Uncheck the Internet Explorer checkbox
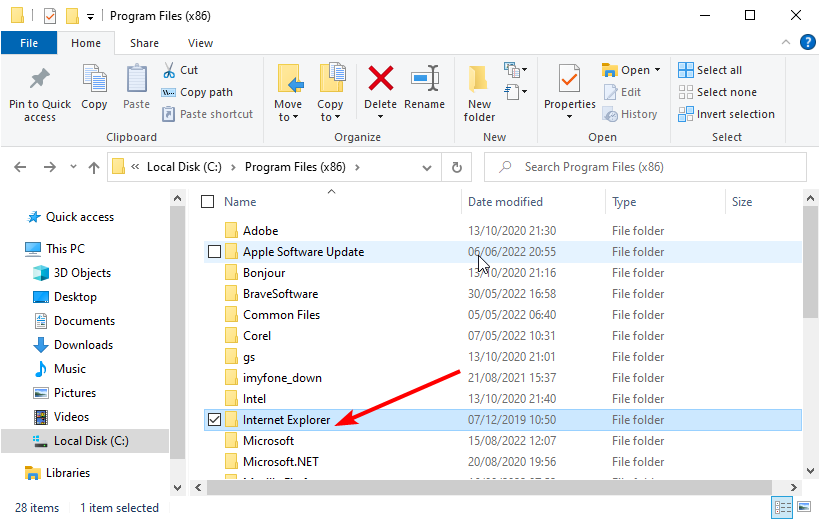This screenshot has width=820, height=520. click(x=214, y=420)
